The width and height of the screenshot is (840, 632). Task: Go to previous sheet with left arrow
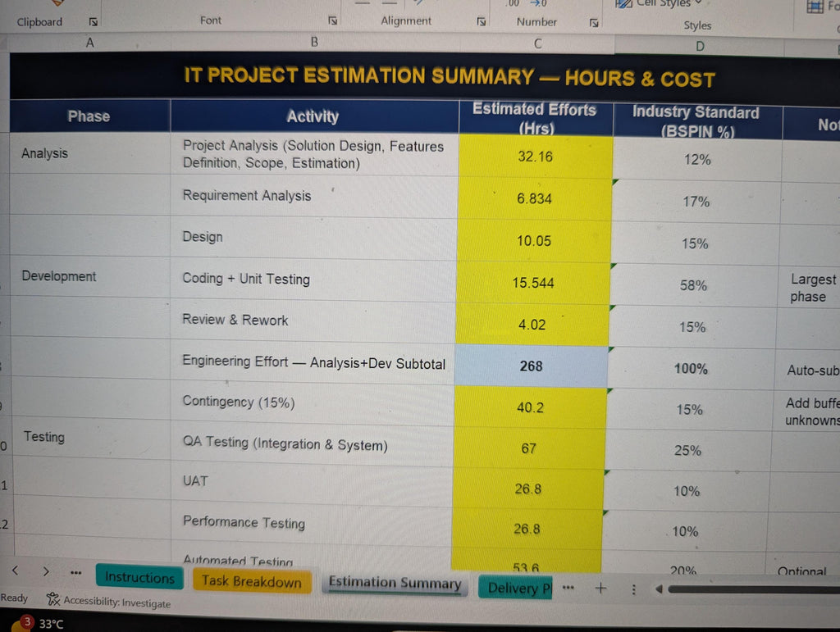pyautogui.click(x=16, y=571)
